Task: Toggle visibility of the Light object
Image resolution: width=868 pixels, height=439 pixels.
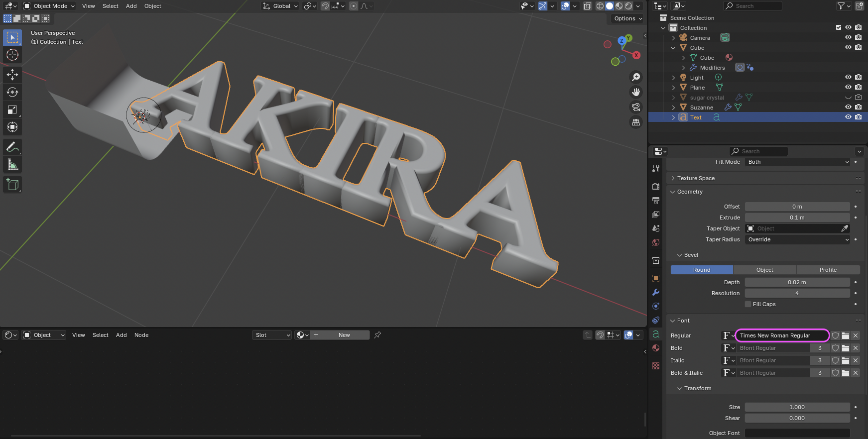Action: (x=848, y=77)
